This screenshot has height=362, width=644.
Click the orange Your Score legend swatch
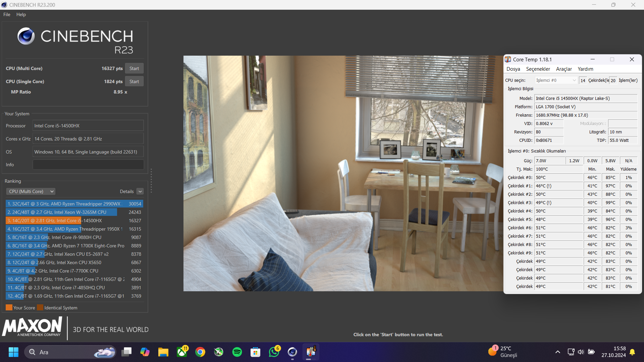coord(9,308)
